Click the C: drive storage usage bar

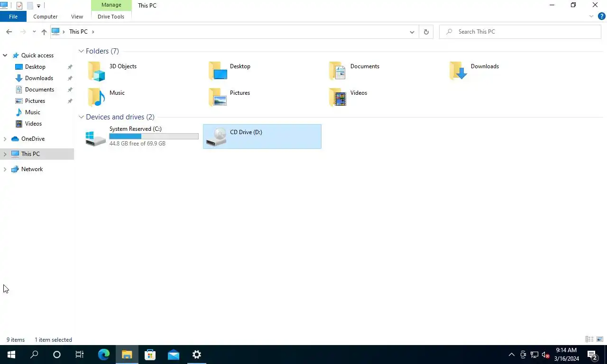154,136
